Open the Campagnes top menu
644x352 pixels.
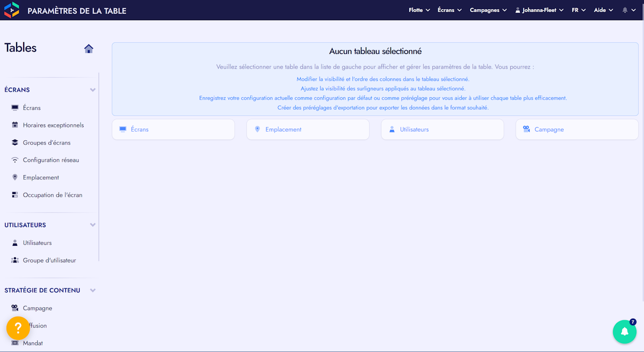click(x=488, y=10)
